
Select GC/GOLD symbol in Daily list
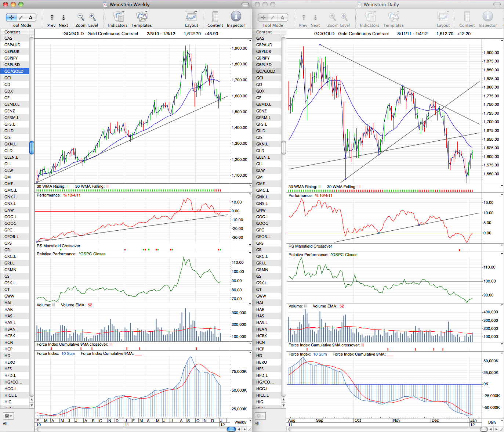(x=266, y=71)
